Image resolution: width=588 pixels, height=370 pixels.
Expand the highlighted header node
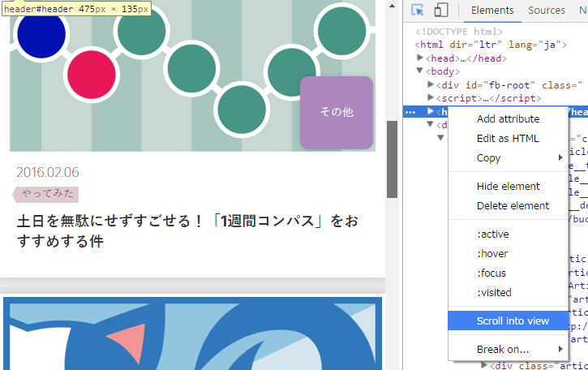(431, 111)
